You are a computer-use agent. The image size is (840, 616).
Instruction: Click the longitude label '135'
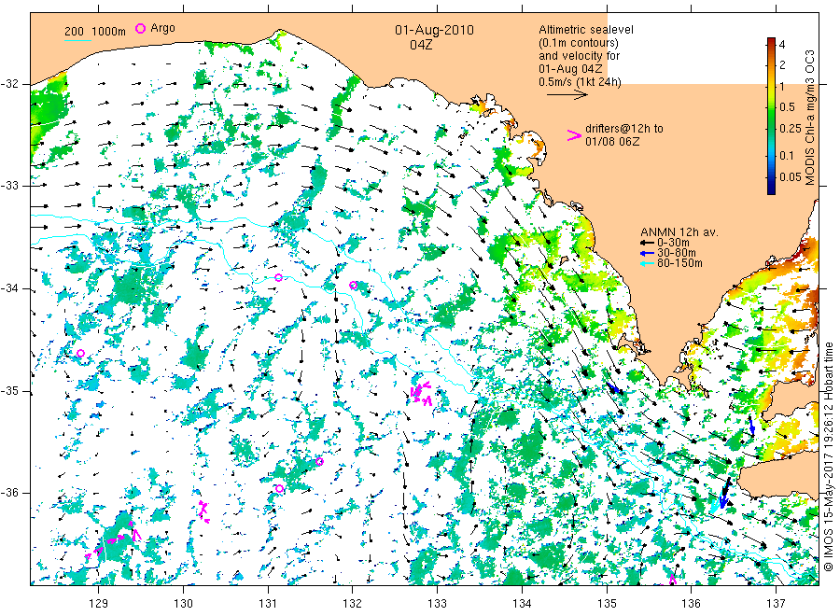(607, 604)
